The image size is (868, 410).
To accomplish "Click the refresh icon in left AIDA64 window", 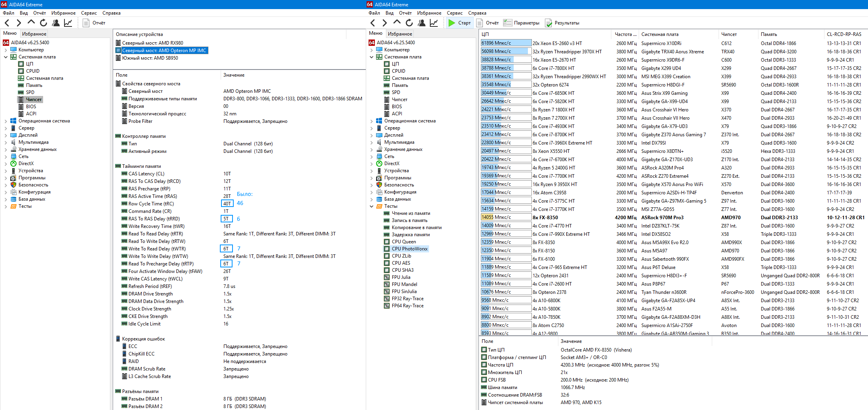I will (x=43, y=23).
